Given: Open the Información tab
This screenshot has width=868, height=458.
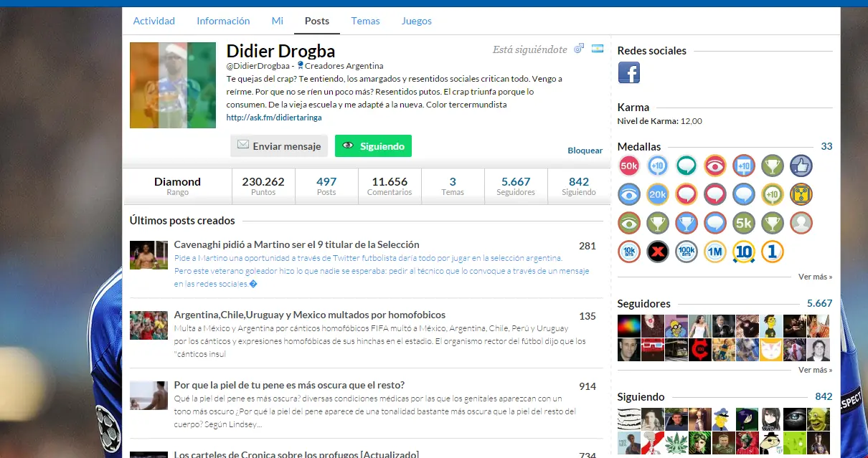Looking at the screenshot, I should coord(223,21).
